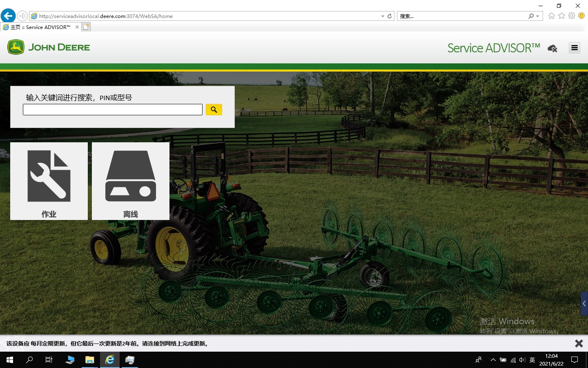Click the battery icon in system tray
The image size is (588, 368).
[503, 360]
